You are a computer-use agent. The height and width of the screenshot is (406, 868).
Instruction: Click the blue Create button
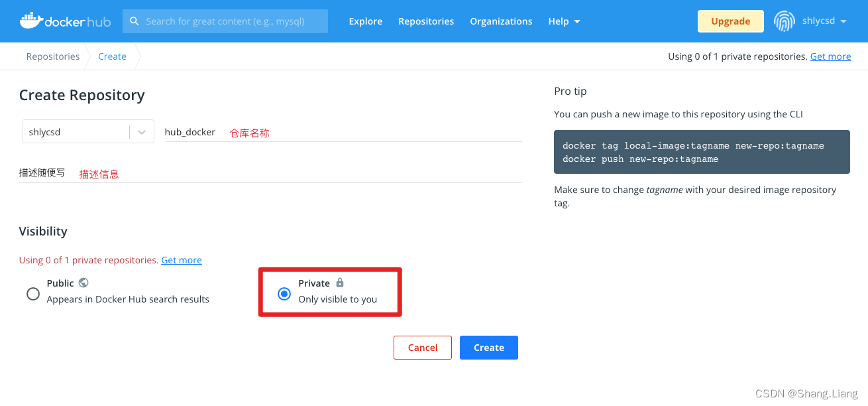coord(489,348)
